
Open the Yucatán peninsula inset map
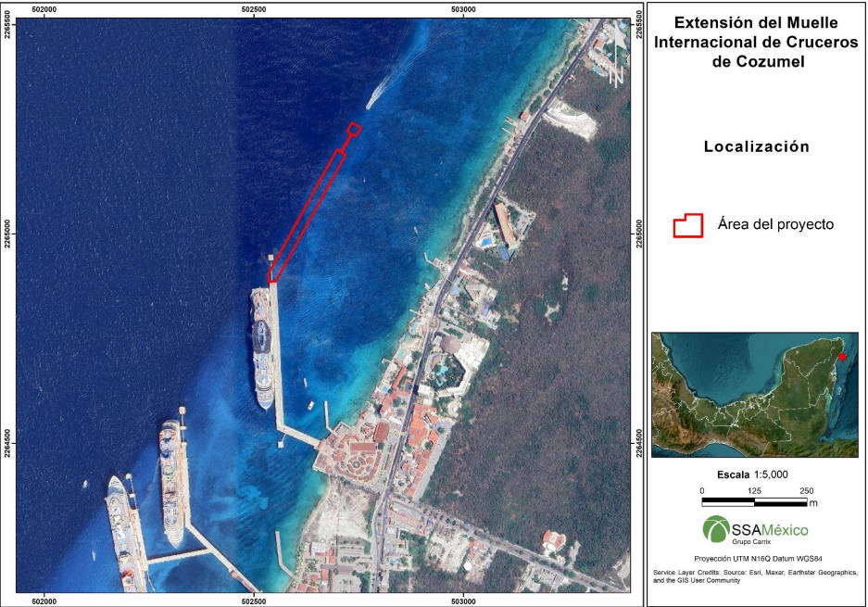(755, 395)
